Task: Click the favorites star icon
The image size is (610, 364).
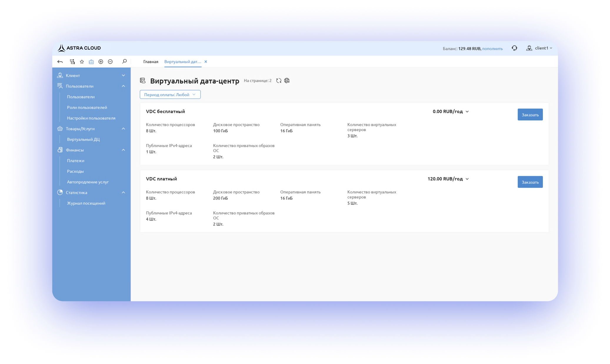Action: point(82,62)
